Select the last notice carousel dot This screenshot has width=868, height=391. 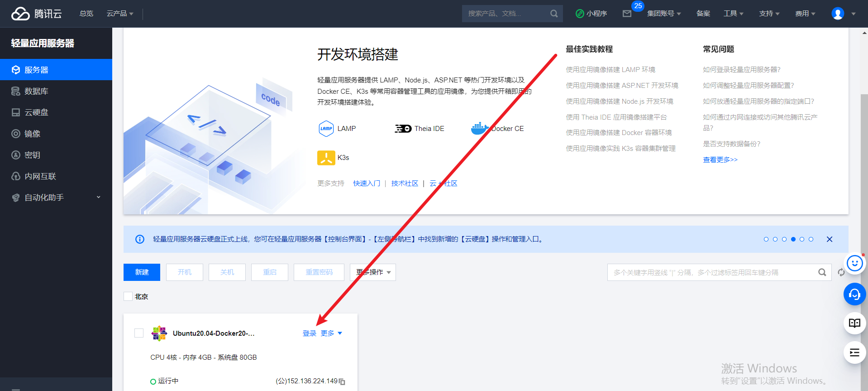coord(811,239)
